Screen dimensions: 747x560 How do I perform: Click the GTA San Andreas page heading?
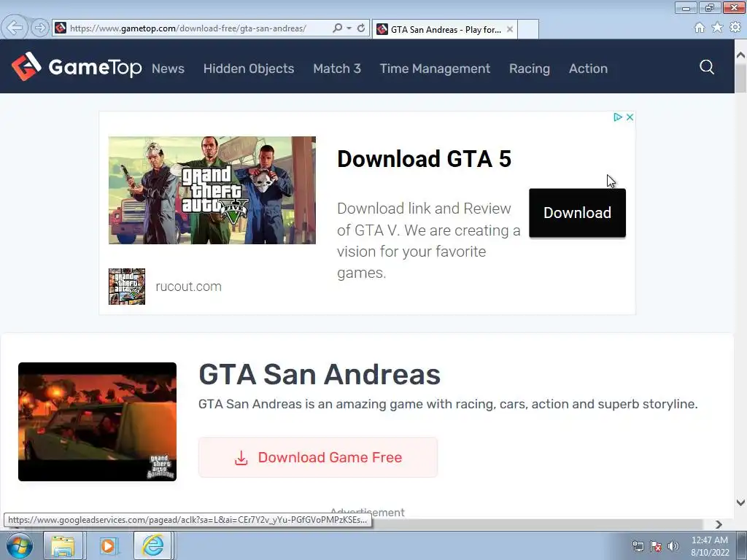pyautogui.click(x=320, y=374)
